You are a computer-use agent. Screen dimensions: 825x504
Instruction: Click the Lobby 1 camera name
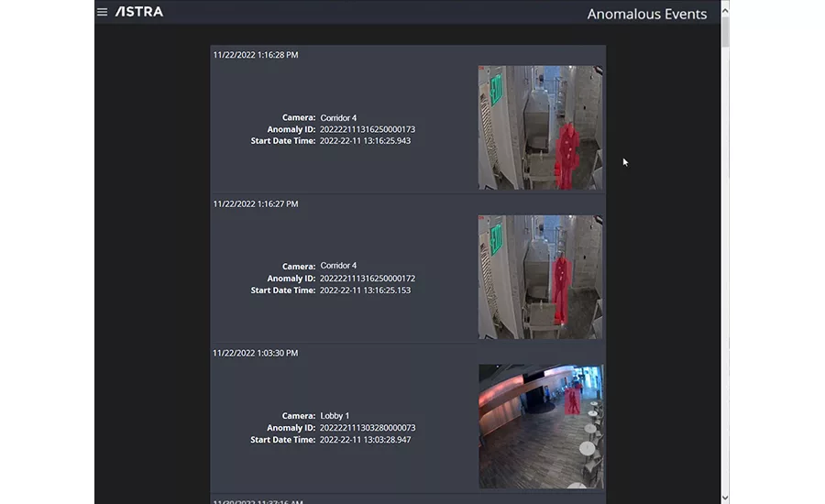(x=335, y=416)
